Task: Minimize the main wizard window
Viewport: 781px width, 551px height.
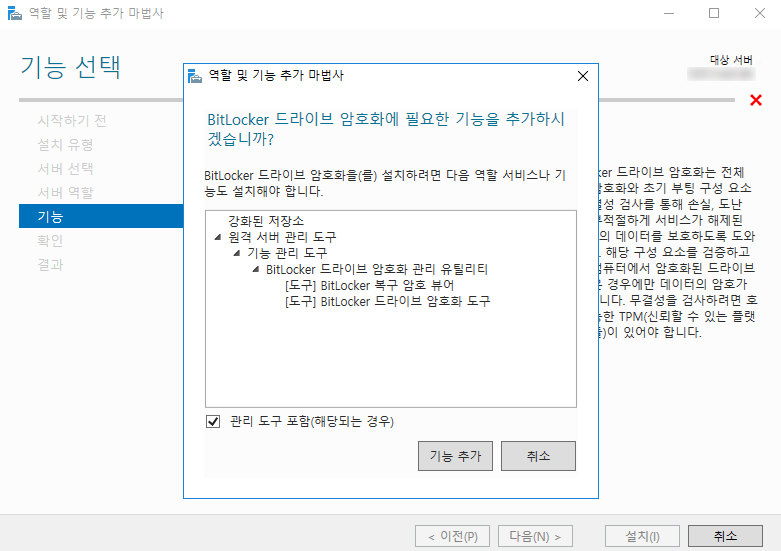Action: (x=669, y=13)
